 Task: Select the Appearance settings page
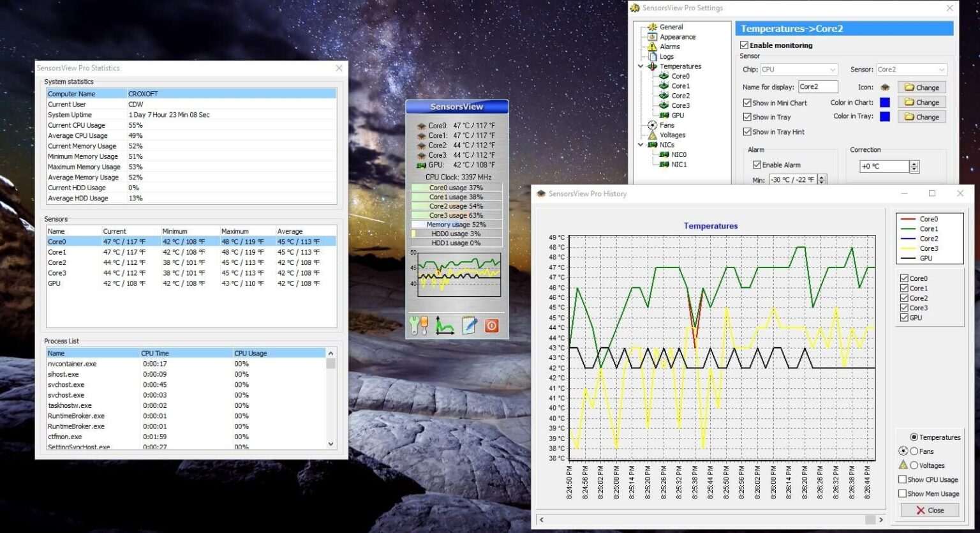coord(653,36)
